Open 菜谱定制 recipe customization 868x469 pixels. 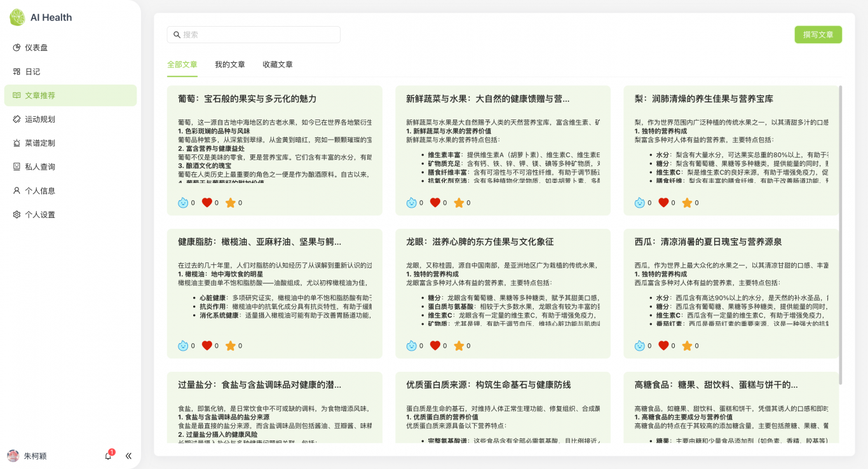(x=70, y=143)
